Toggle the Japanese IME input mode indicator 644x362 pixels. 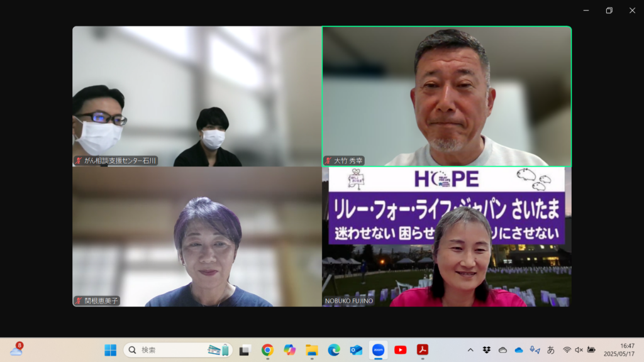click(x=551, y=350)
